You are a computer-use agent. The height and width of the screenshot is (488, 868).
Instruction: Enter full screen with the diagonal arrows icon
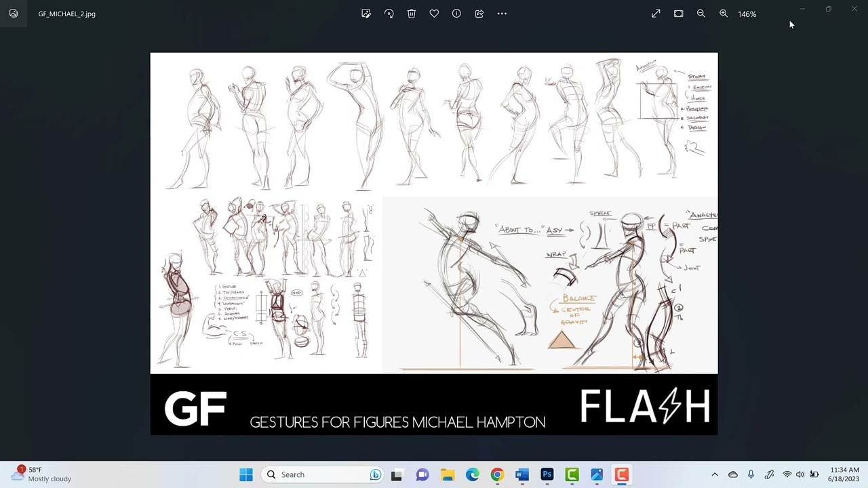[x=656, y=14]
